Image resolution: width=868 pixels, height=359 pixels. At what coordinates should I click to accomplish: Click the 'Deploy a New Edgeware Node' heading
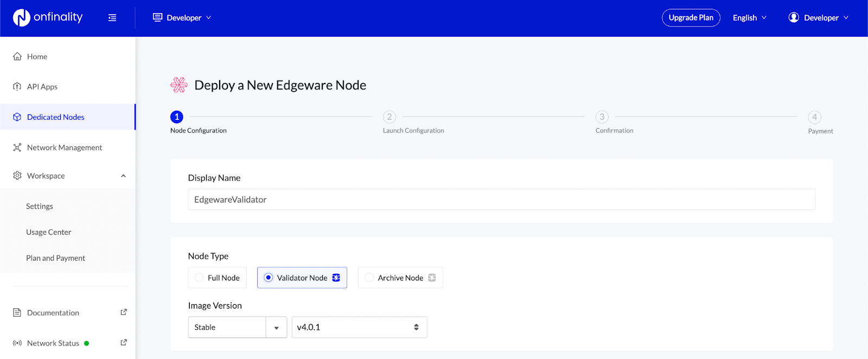(x=280, y=85)
